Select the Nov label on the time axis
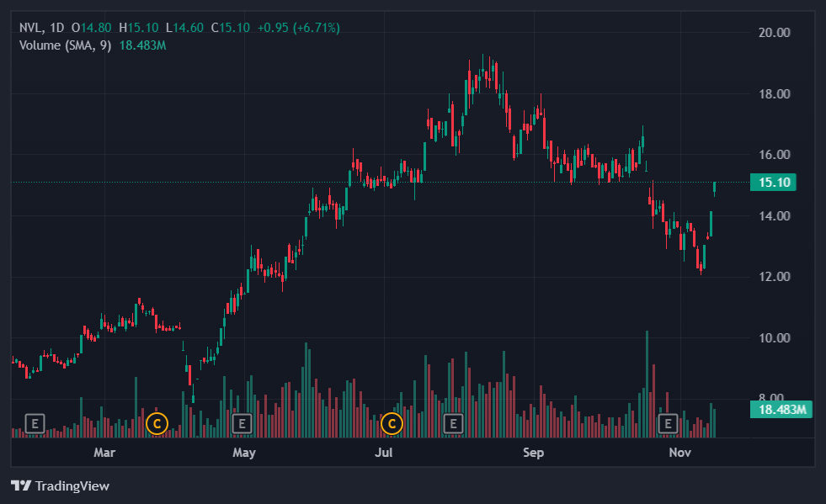Image resolution: width=826 pixels, height=504 pixels. coord(679,453)
